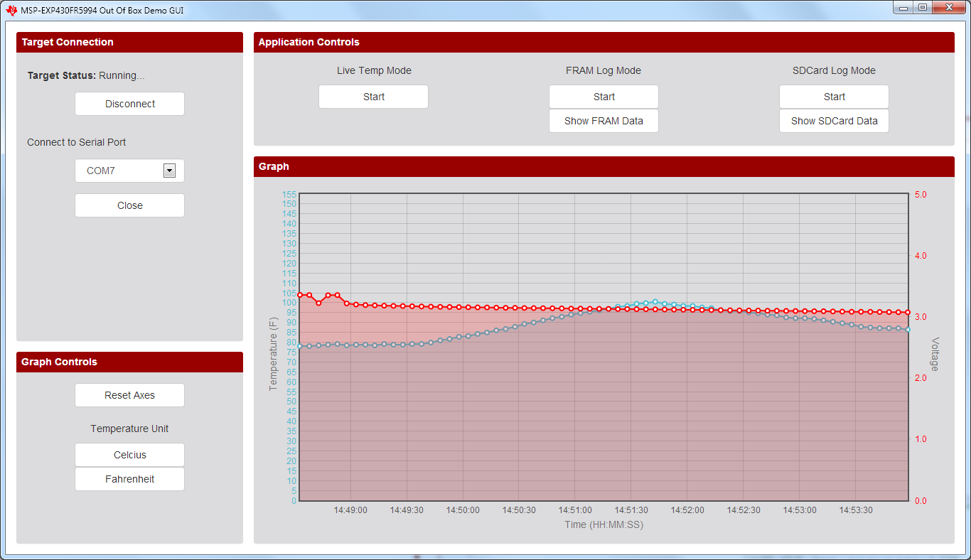Click the 5.0 voltage axis value

(x=920, y=194)
